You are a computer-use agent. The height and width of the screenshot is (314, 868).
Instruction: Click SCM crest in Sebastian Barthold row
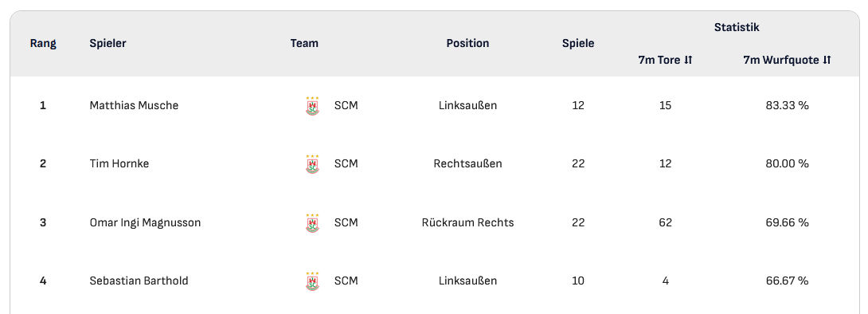312,281
